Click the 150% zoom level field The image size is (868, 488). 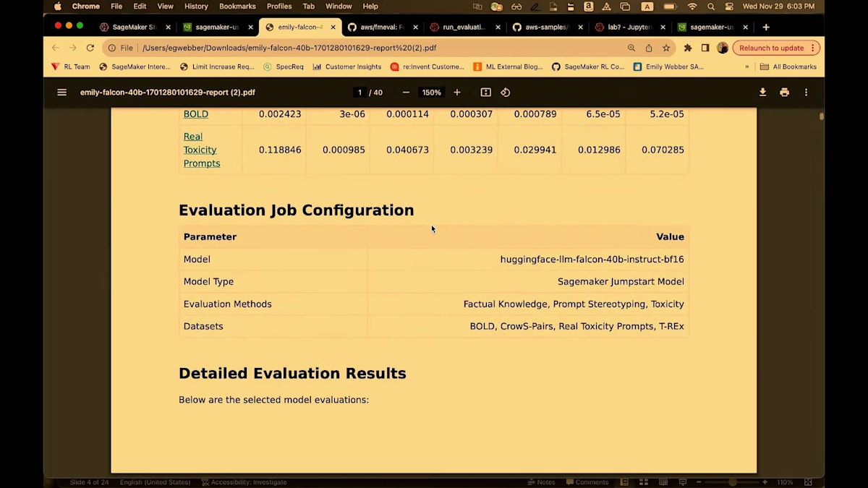[431, 93]
